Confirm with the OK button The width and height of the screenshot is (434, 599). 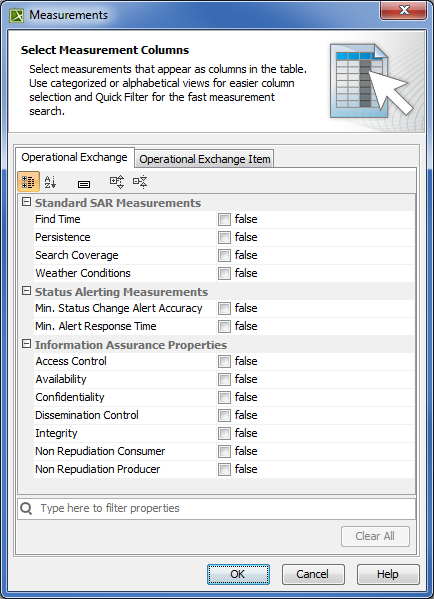(238, 574)
